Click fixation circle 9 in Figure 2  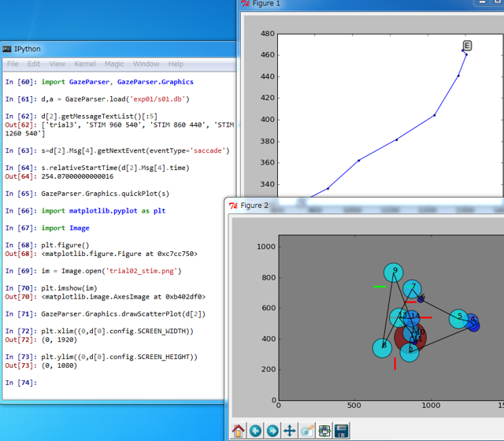(394, 272)
